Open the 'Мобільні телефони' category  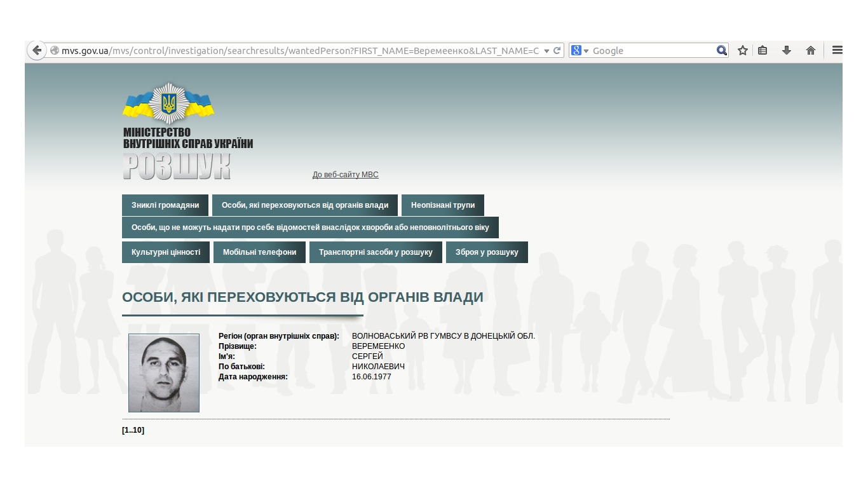[x=259, y=252]
